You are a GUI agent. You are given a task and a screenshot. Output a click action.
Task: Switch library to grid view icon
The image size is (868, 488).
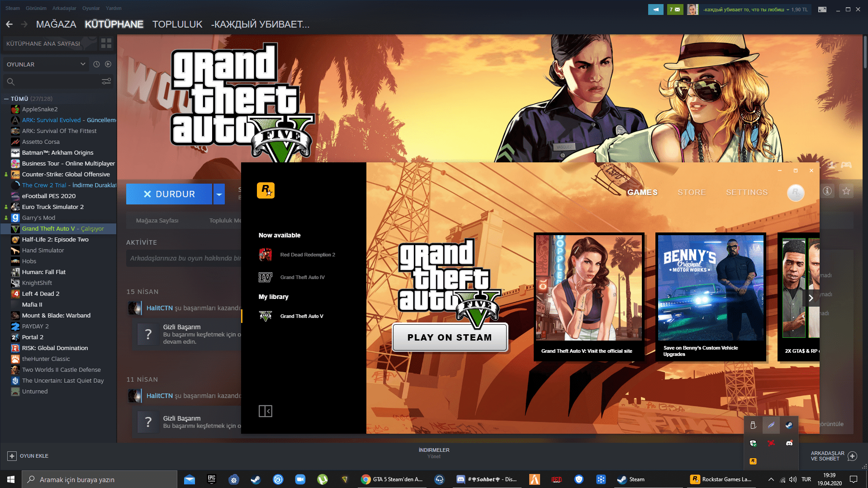point(107,43)
